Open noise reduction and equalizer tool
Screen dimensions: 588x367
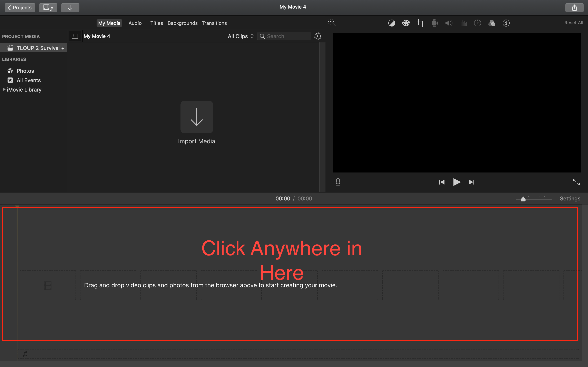tap(463, 23)
